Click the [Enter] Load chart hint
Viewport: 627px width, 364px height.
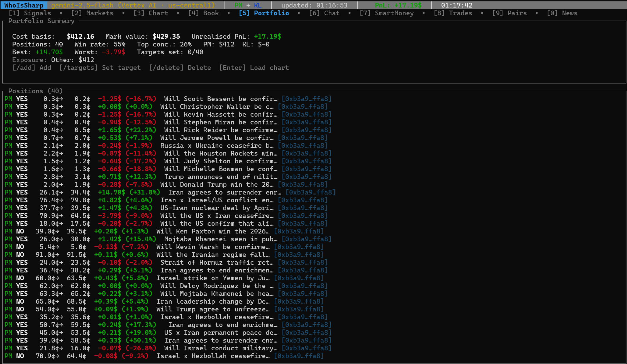(254, 68)
